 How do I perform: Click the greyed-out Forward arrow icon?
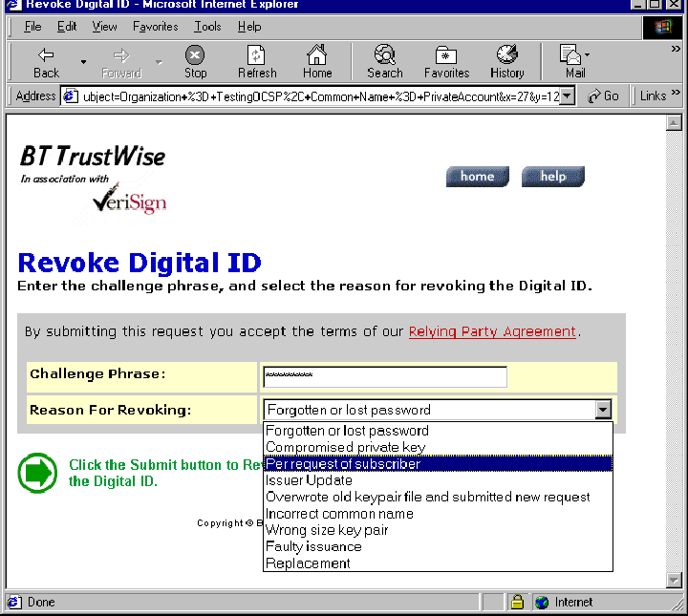(x=121, y=55)
